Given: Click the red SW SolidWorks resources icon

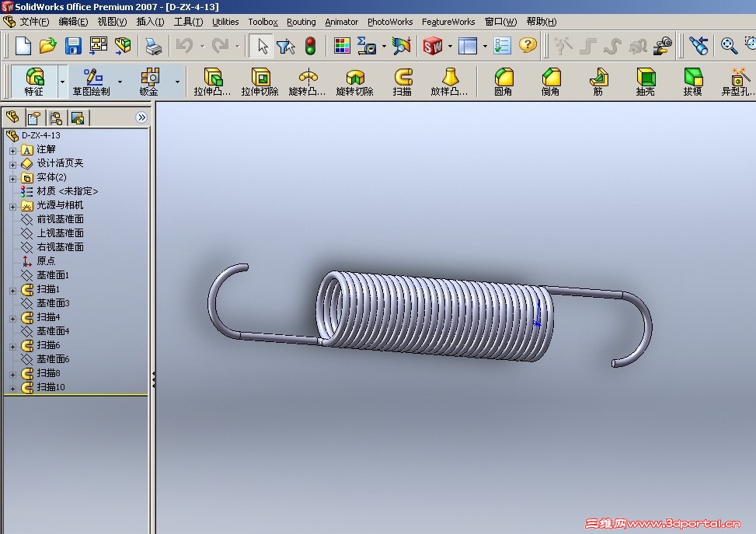Looking at the screenshot, I should tap(433, 47).
